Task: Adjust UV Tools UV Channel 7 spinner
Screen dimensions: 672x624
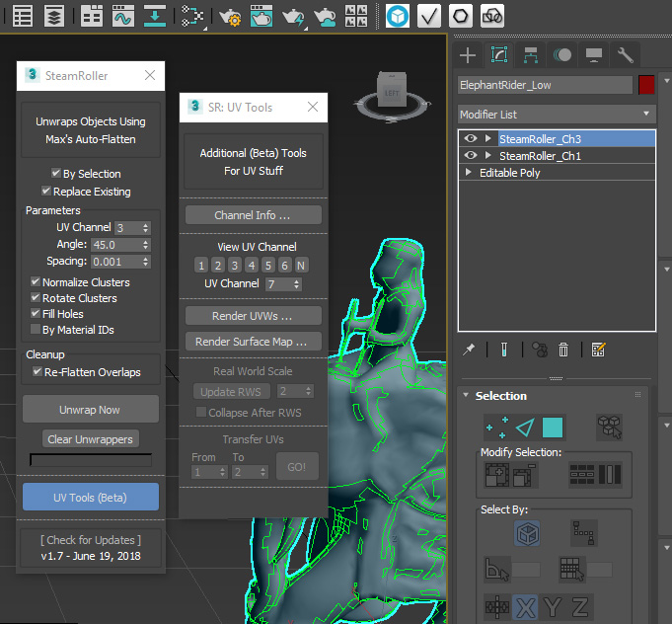Action: coord(297,284)
